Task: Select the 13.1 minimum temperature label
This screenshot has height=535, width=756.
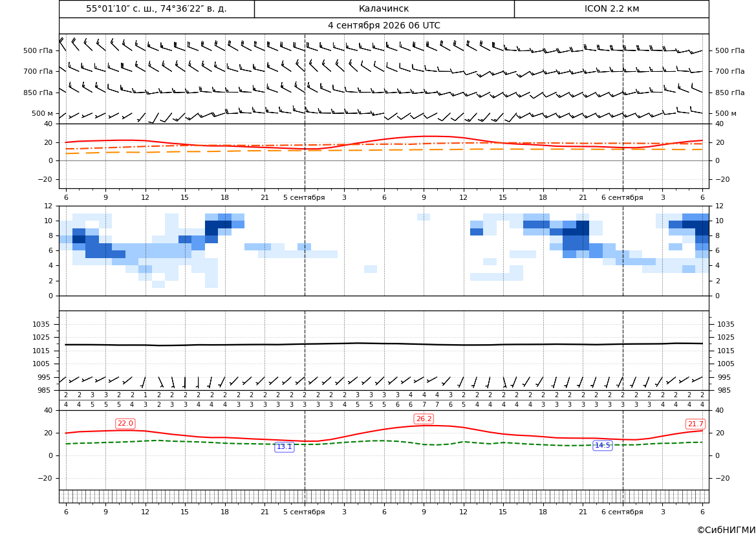Action: pos(284,447)
